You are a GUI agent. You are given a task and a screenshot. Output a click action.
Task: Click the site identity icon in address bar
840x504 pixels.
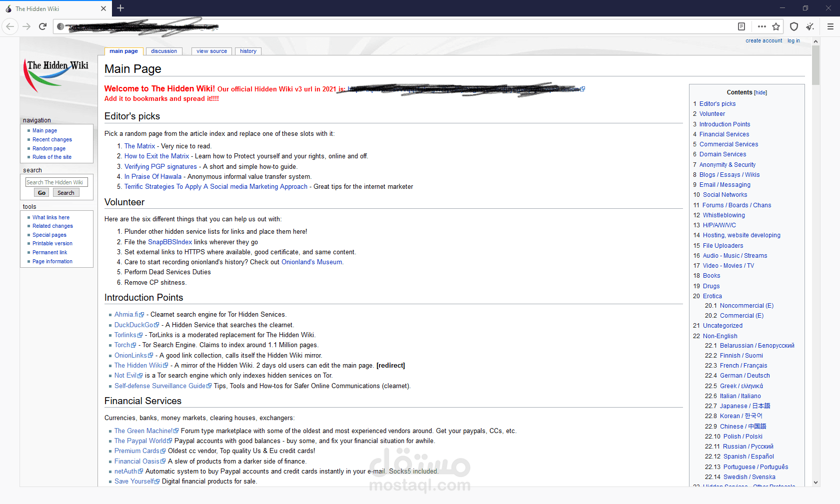tap(60, 26)
